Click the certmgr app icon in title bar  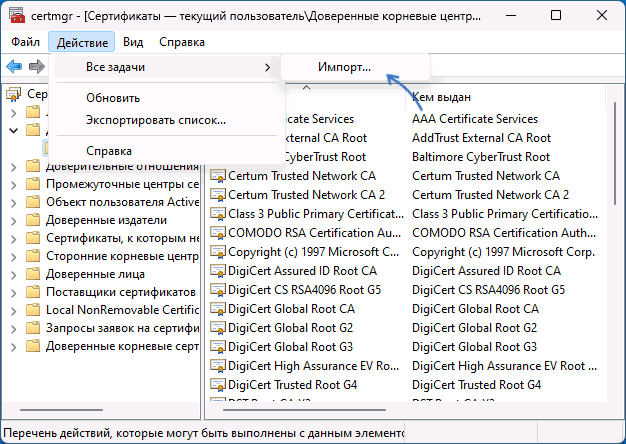[17, 16]
